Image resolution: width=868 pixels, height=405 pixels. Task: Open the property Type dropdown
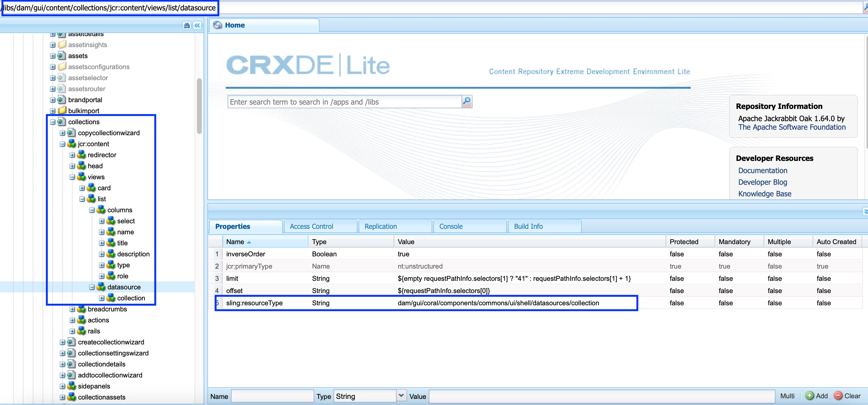(401, 396)
